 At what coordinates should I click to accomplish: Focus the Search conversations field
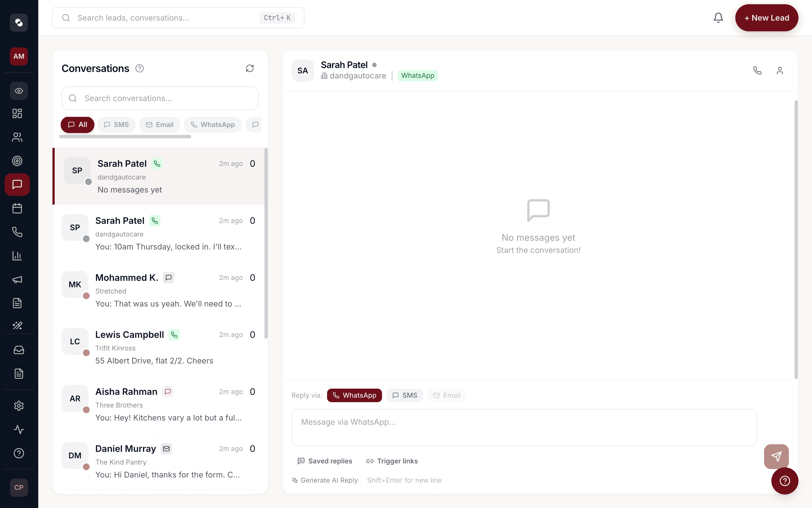coord(160,98)
